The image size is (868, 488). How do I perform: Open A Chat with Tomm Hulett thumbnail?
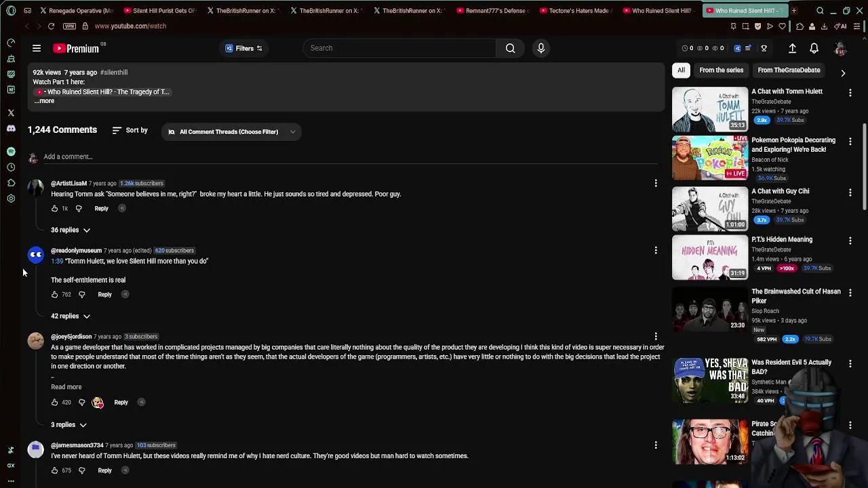click(x=710, y=108)
